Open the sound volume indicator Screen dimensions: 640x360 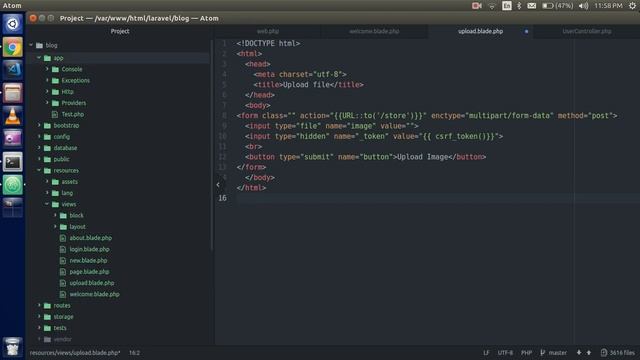coord(584,6)
